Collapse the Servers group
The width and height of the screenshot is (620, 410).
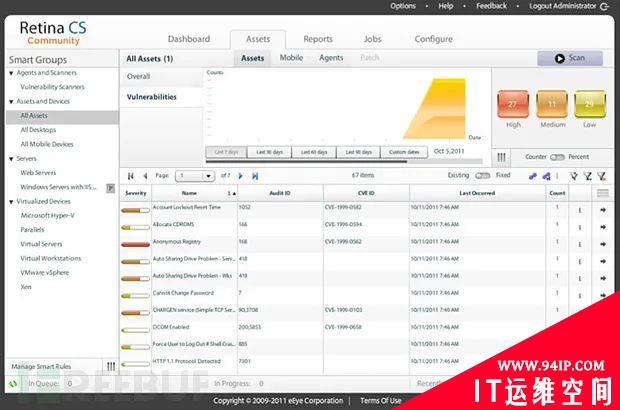pyautogui.click(x=11, y=159)
